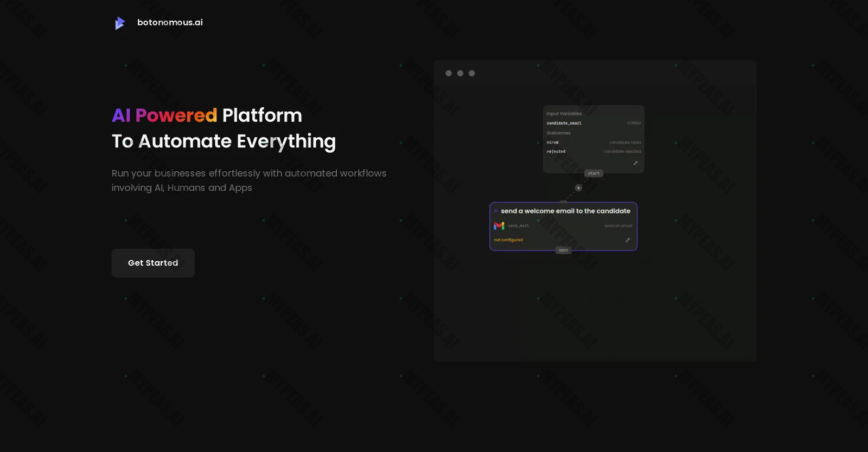This screenshot has height=452, width=868.
Task: Click the 'AI Powered' gradient heading text
Action: (164, 115)
